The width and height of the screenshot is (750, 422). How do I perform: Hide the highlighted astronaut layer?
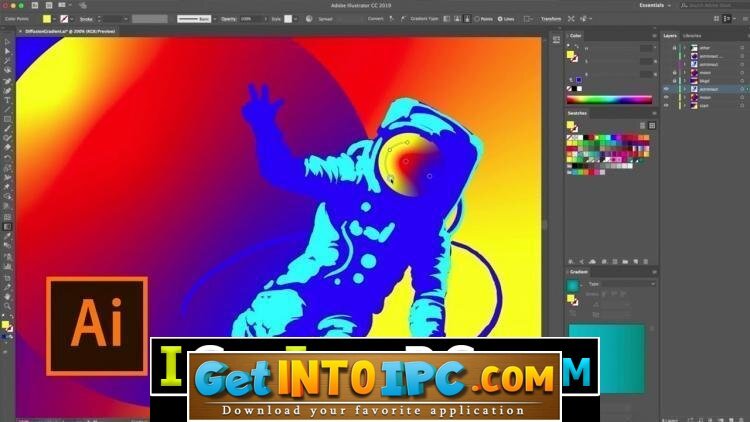(x=666, y=89)
